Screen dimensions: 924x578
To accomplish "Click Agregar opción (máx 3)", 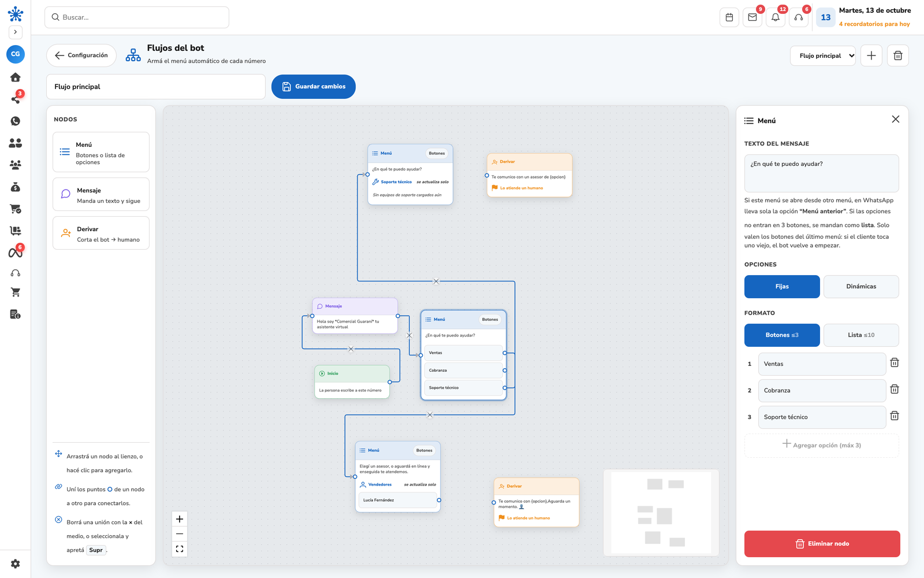I will pyautogui.click(x=822, y=445).
